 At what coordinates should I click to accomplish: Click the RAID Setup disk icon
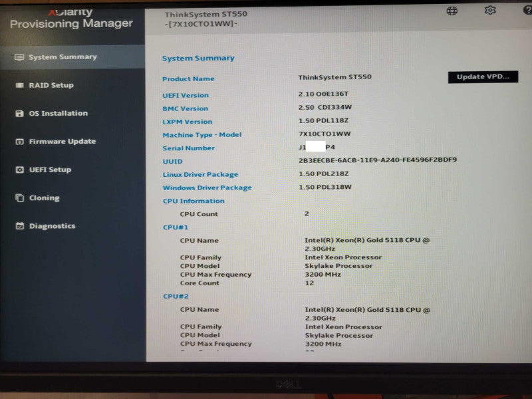pos(20,85)
